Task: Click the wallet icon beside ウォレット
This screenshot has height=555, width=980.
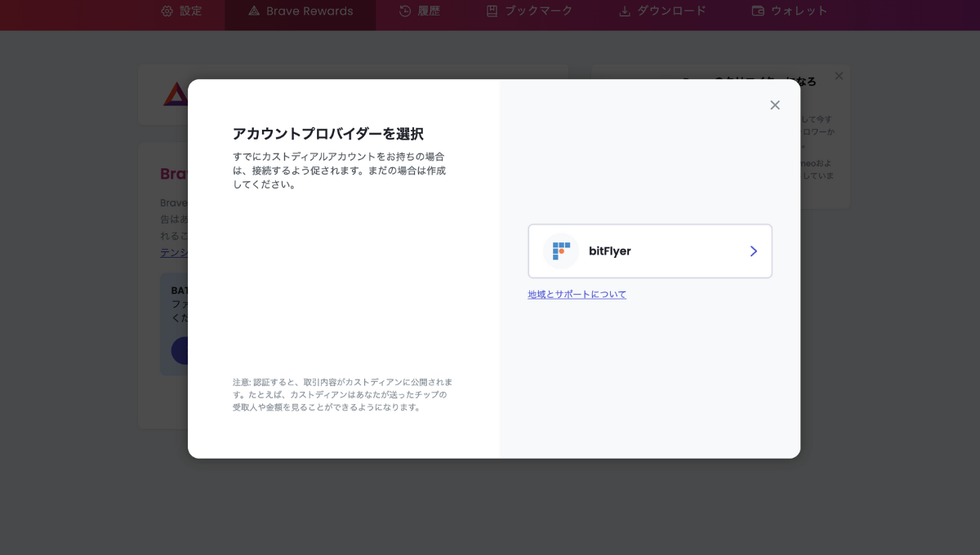Action: (757, 11)
